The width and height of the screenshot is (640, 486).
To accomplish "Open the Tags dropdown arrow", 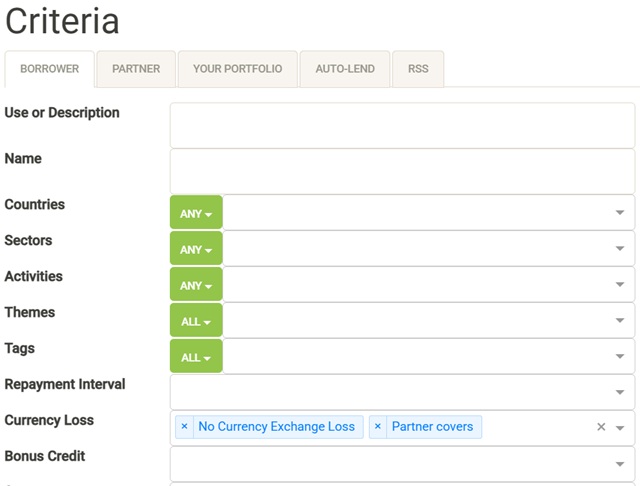I will pyautogui.click(x=620, y=357).
